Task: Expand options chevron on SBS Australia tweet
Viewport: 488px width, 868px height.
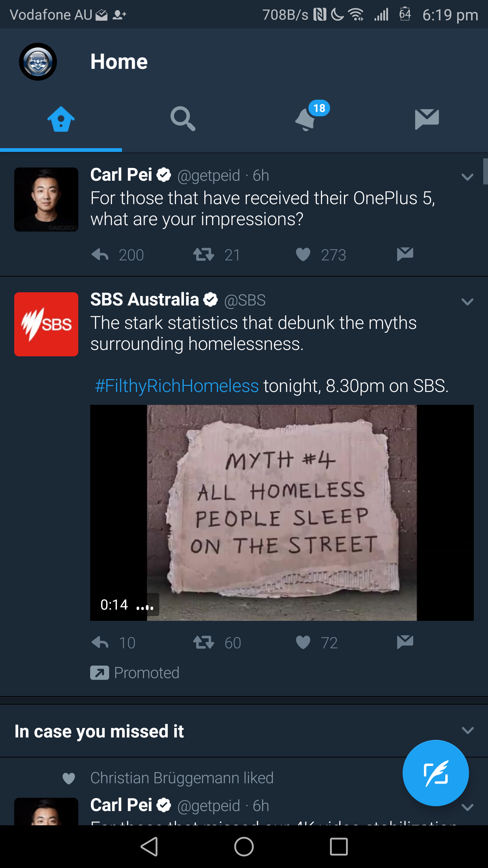Action: click(467, 301)
